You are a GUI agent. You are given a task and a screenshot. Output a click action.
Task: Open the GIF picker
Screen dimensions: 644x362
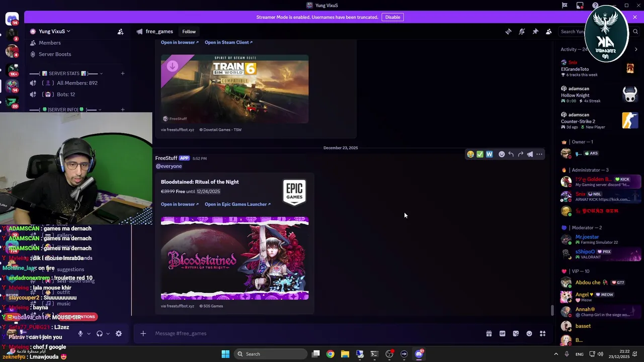502,333
